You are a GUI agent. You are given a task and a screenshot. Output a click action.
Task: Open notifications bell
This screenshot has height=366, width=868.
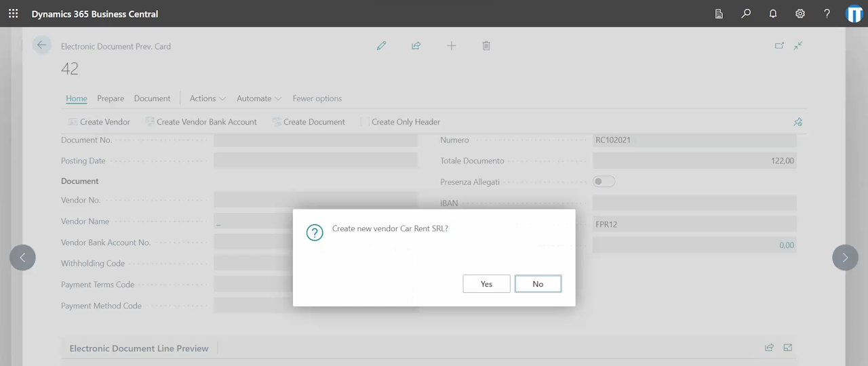(x=773, y=14)
